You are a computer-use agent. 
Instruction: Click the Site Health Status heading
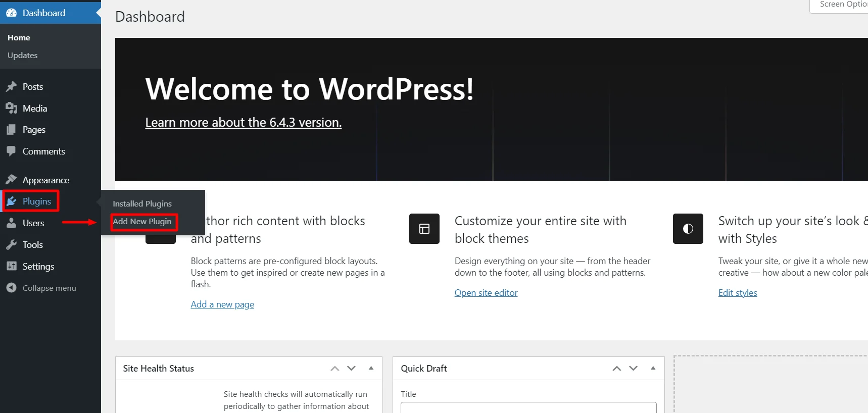[159, 369]
